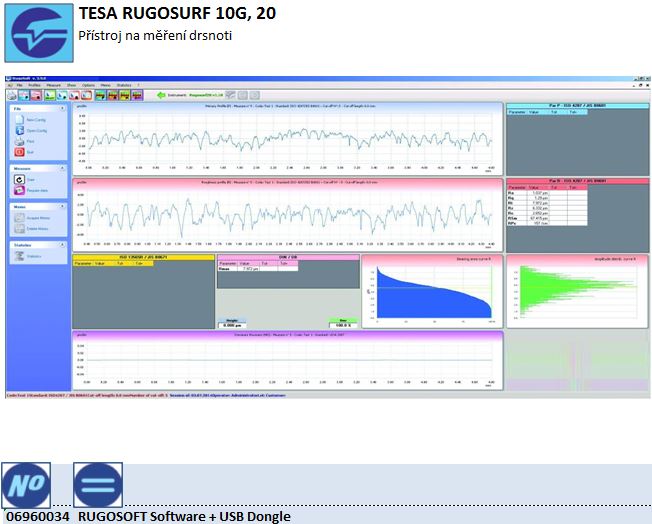Select the Rmax row in the DIN table
The height and width of the screenshot is (524, 652).
pos(258,269)
